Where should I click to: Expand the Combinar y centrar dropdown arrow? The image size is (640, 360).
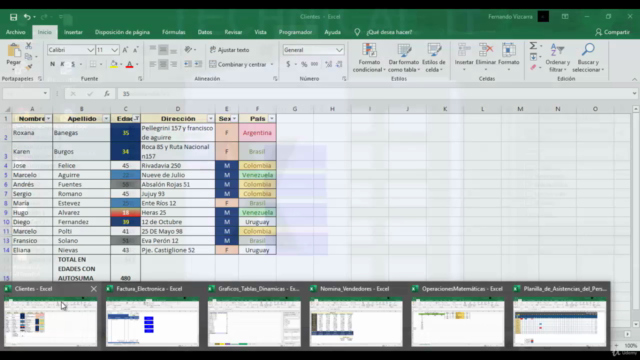click(x=272, y=64)
